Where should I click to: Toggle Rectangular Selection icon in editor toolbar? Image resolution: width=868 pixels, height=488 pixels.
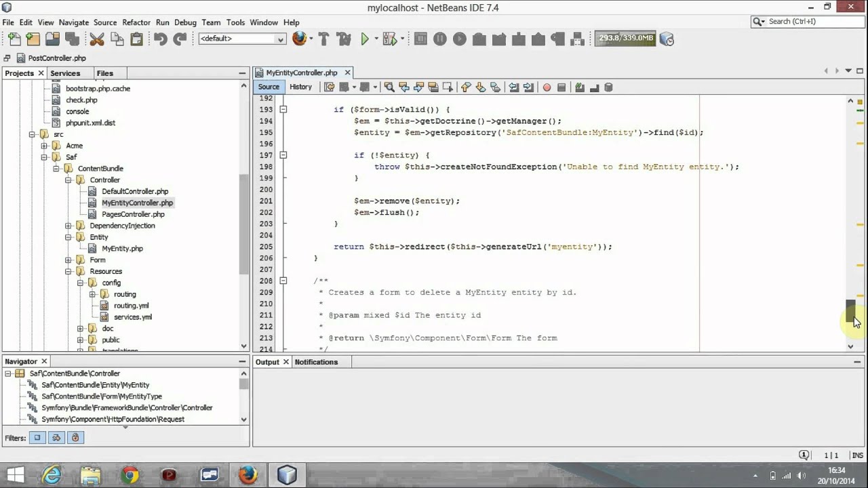tap(448, 87)
